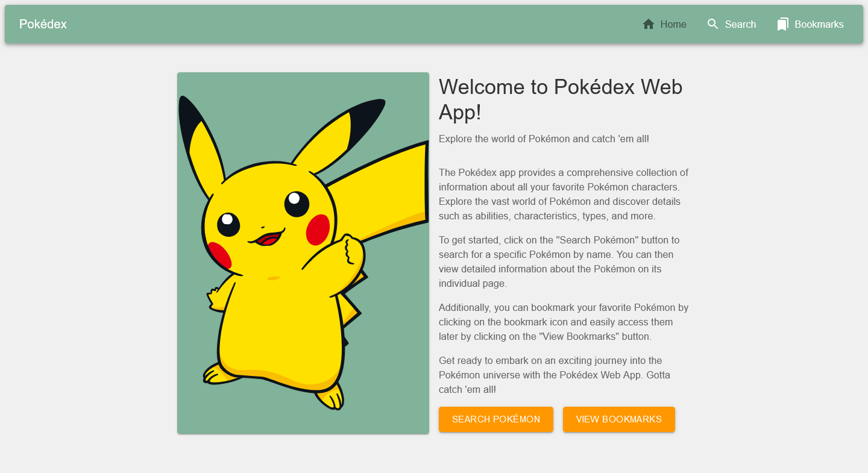This screenshot has height=473, width=868.
Task: Click the house icon in the navbar
Action: pos(649,24)
